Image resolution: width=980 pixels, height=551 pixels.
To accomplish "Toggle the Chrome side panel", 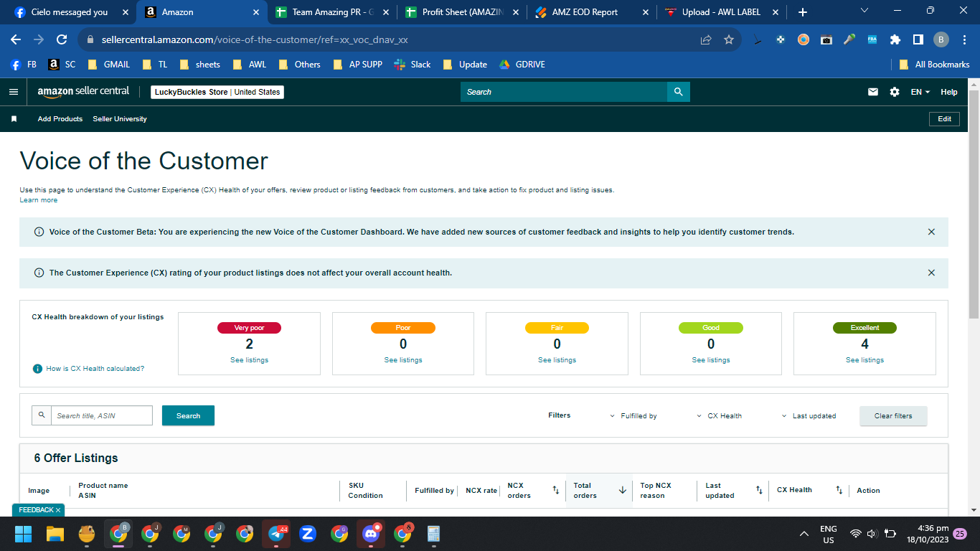I will [x=918, y=39].
